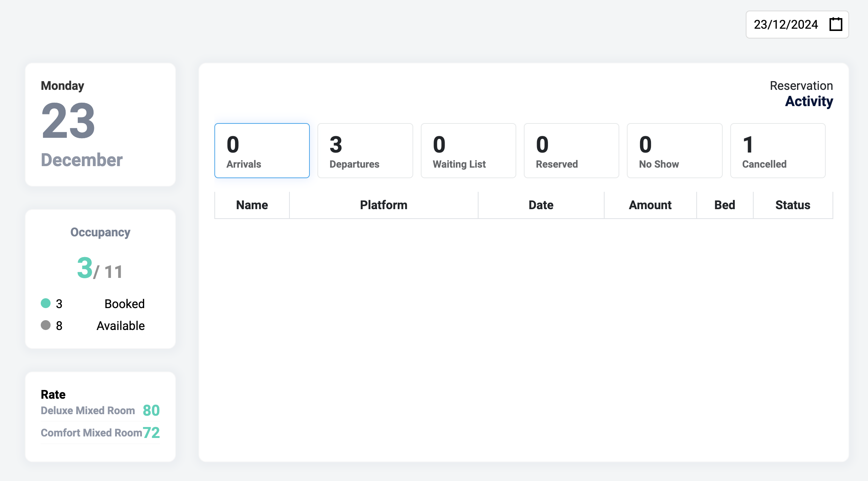Display the Cancelled reservation

777,150
